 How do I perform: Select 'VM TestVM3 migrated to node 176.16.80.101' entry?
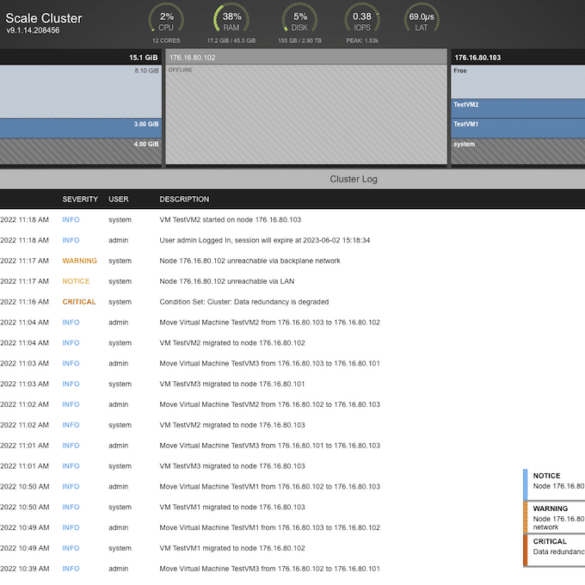click(x=232, y=384)
